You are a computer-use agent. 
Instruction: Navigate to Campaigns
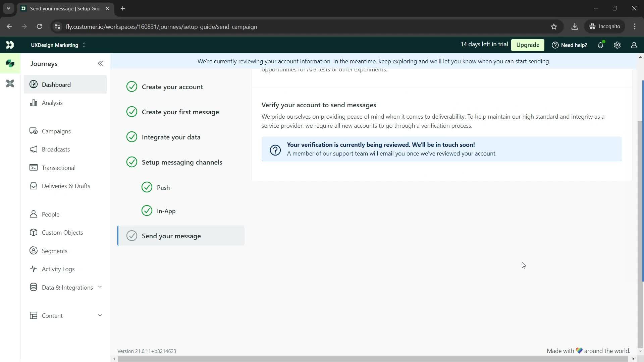click(56, 131)
